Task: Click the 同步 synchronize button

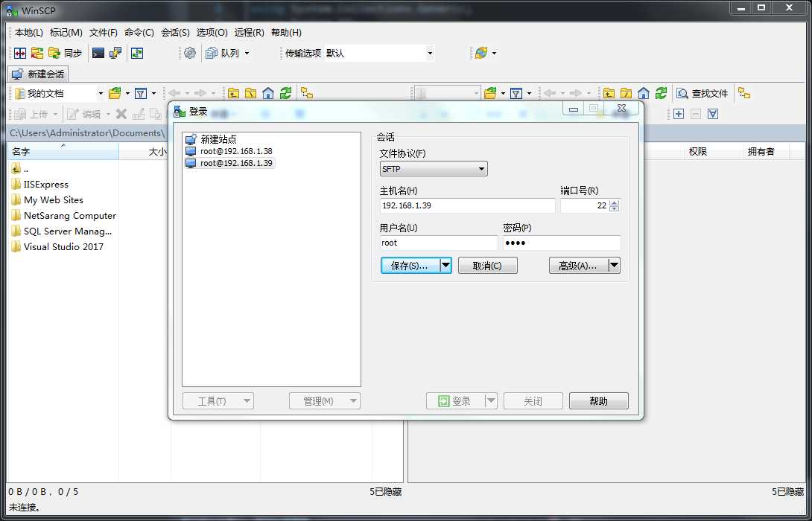Action: [x=66, y=53]
